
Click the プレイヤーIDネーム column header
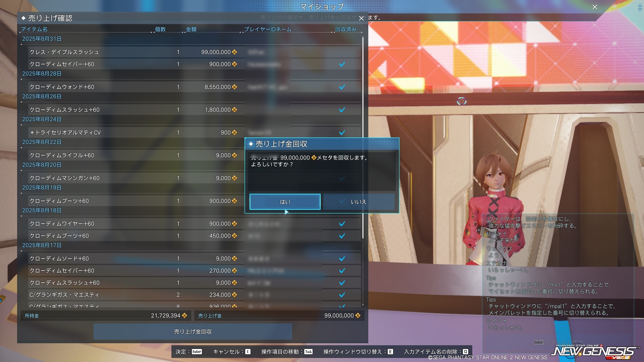(268, 29)
